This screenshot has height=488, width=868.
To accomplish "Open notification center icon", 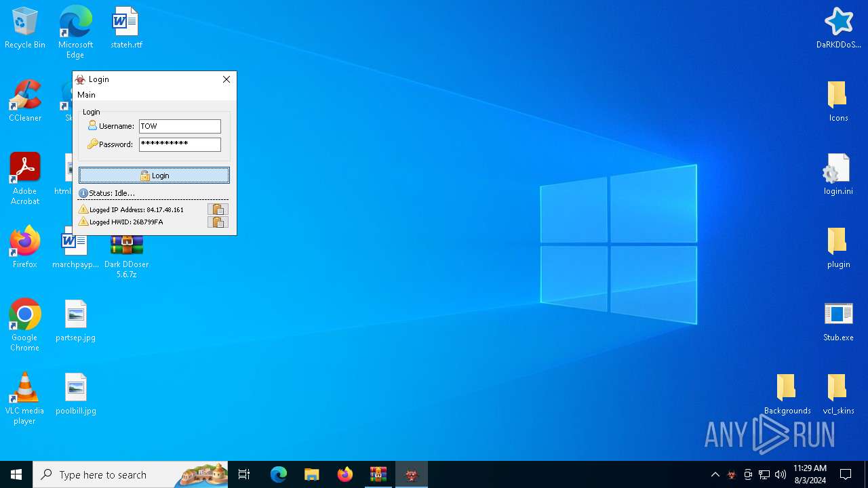I will click(x=846, y=474).
